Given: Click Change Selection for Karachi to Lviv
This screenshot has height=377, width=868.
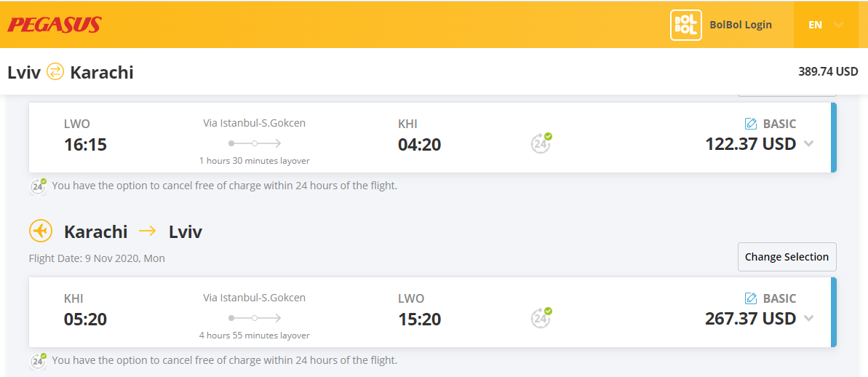Looking at the screenshot, I should point(787,257).
